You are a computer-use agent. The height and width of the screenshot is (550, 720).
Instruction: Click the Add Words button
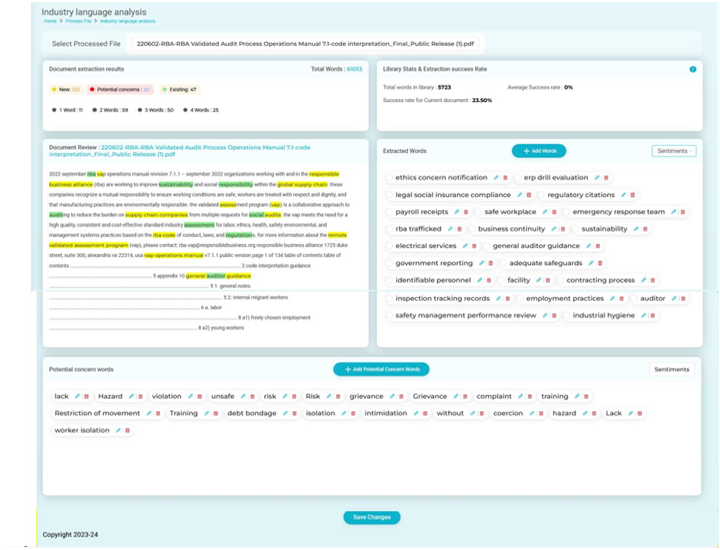point(539,151)
